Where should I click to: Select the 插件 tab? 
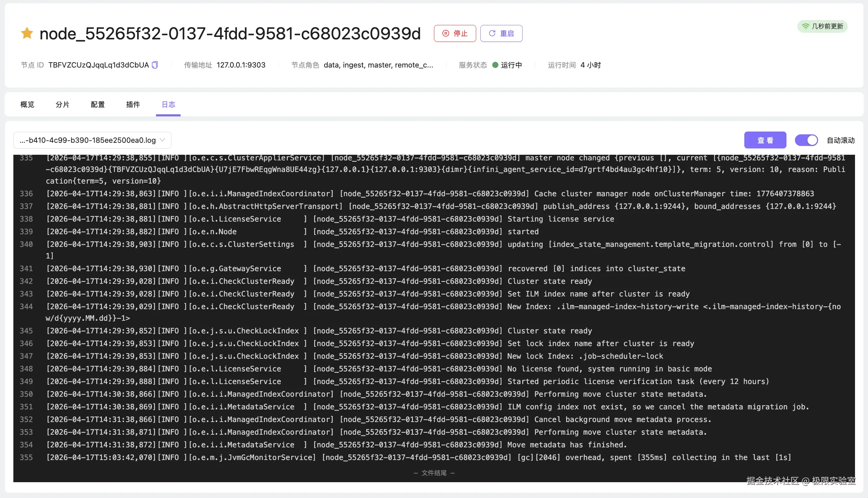click(x=133, y=104)
